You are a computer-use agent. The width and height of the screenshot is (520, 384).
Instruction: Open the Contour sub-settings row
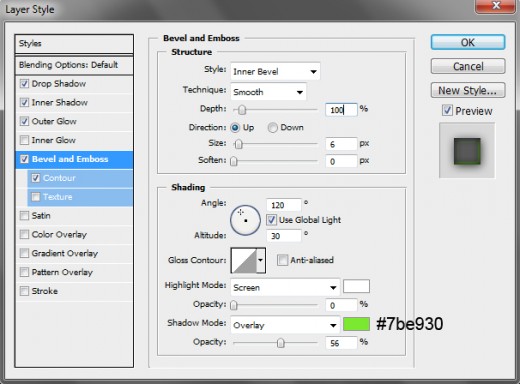80,178
